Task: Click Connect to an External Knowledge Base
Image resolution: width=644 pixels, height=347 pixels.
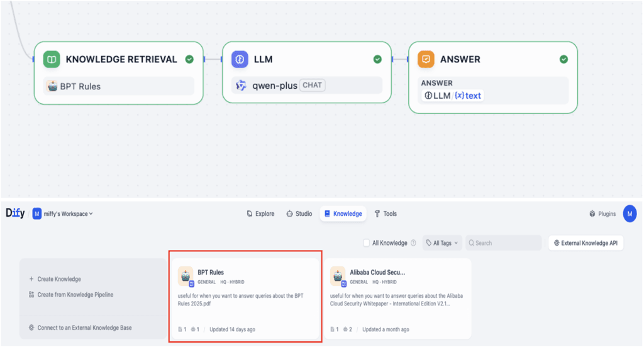Action: tap(85, 327)
